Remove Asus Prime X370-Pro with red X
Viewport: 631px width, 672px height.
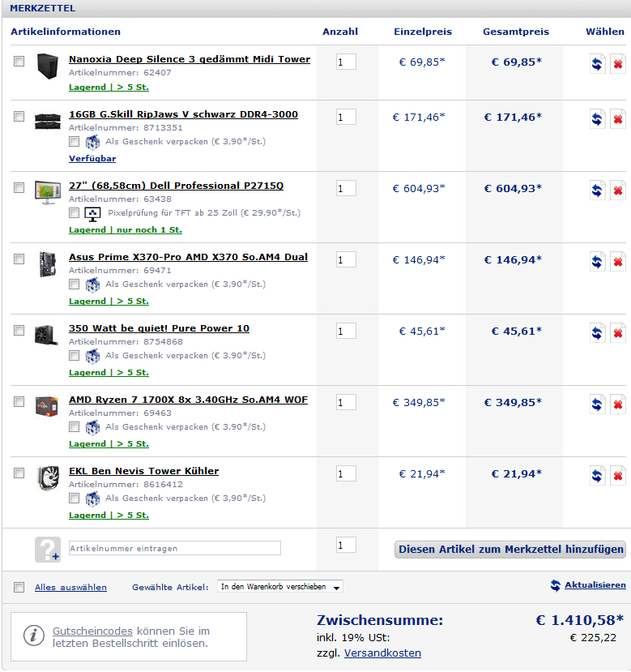click(x=618, y=262)
